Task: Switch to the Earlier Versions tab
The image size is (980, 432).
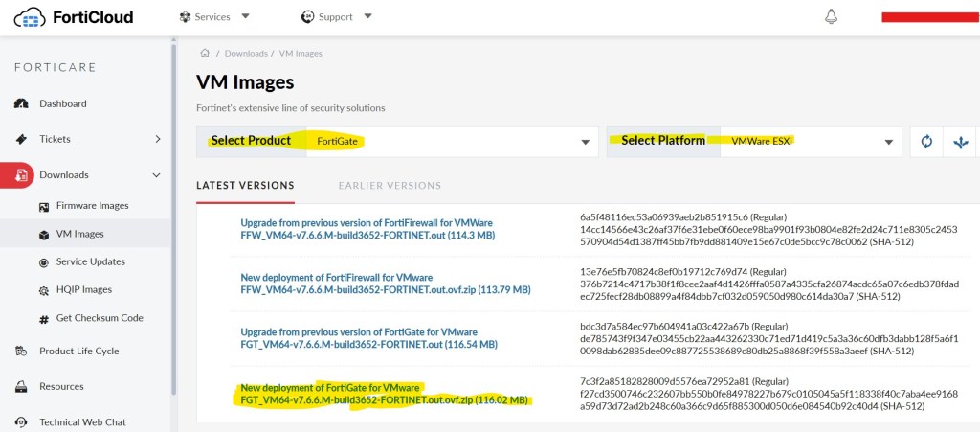Action: [x=390, y=185]
